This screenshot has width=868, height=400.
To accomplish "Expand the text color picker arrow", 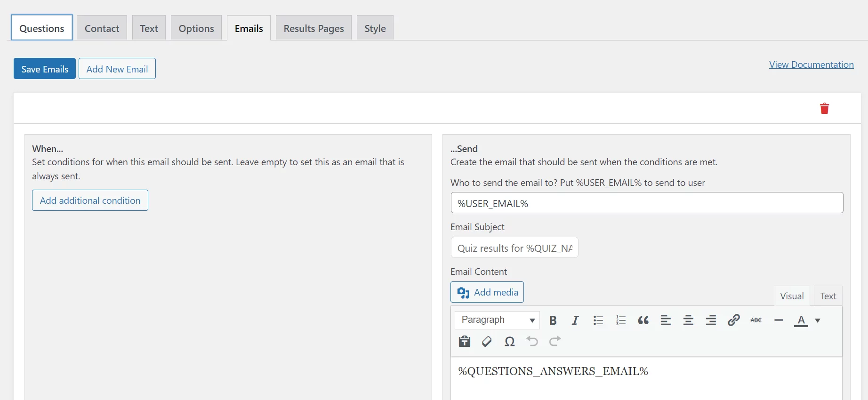I will (x=818, y=320).
